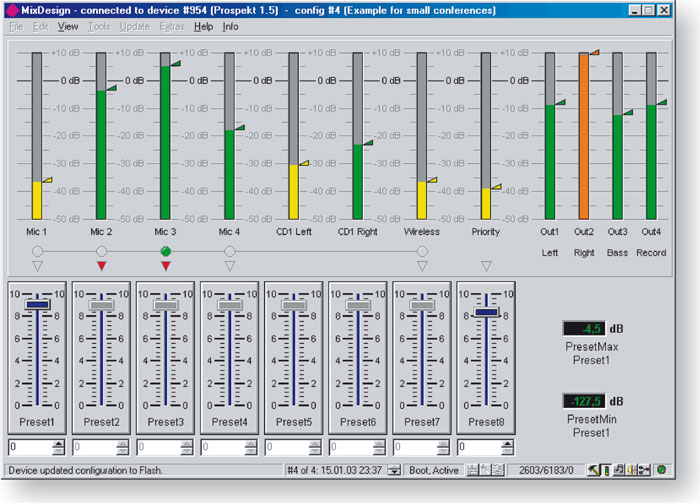
Task: Click the Preset1 value spinner arrows
Action: (59, 448)
